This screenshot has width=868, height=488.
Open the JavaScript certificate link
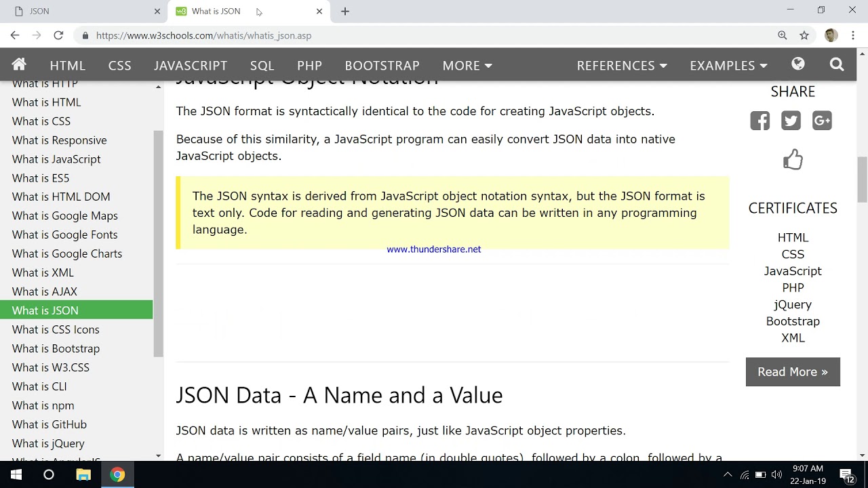793,271
